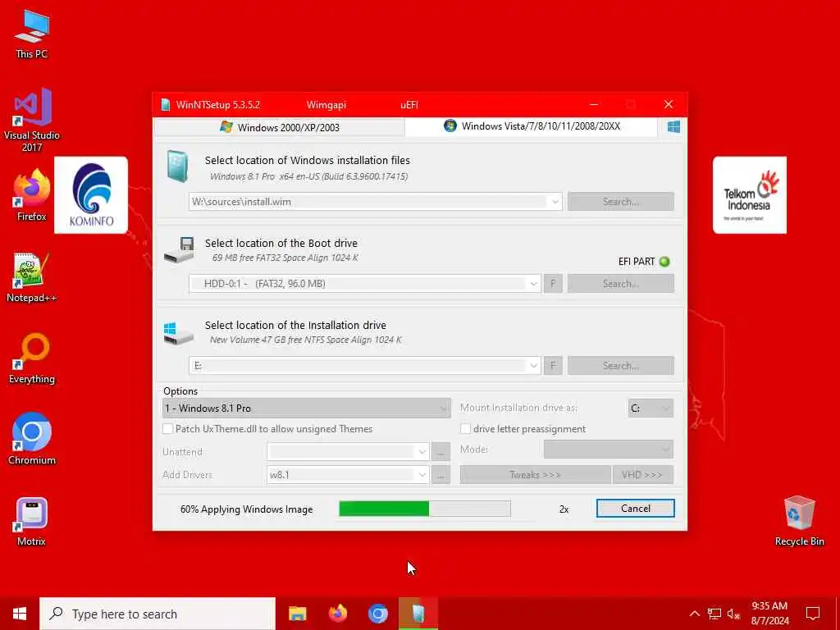Click Wimgapi in the title bar
This screenshot has height=630, width=840.
pyautogui.click(x=326, y=105)
